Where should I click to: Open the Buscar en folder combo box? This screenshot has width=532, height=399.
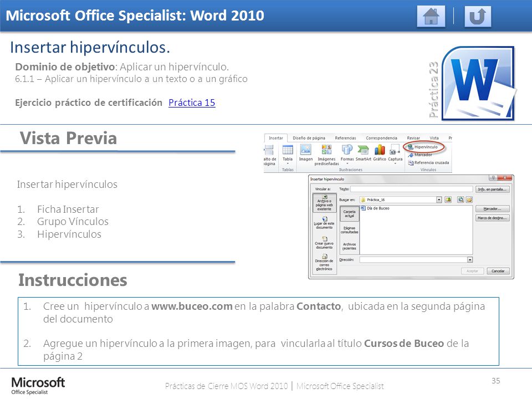401,200
